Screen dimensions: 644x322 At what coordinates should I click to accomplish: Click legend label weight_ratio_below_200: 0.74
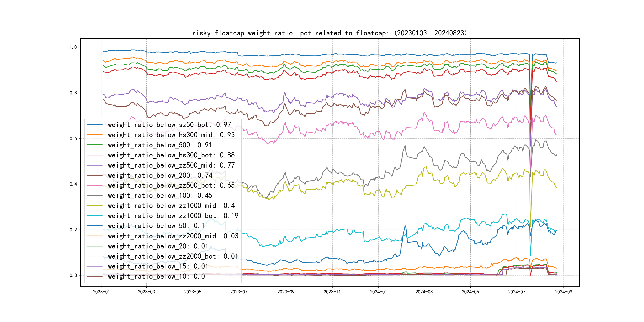pyautogui.click(x=160, y=176)
